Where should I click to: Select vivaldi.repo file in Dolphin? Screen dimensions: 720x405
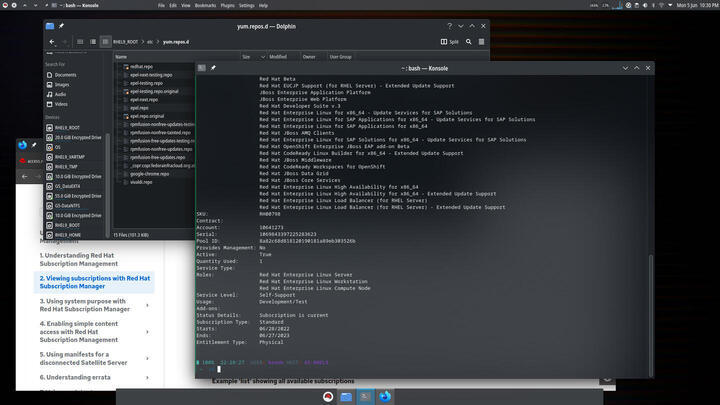point(141,182)
